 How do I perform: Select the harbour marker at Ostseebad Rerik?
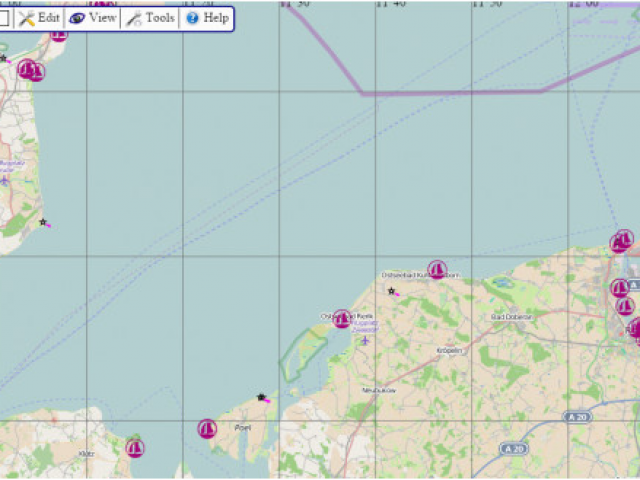[x=342, y=319]
